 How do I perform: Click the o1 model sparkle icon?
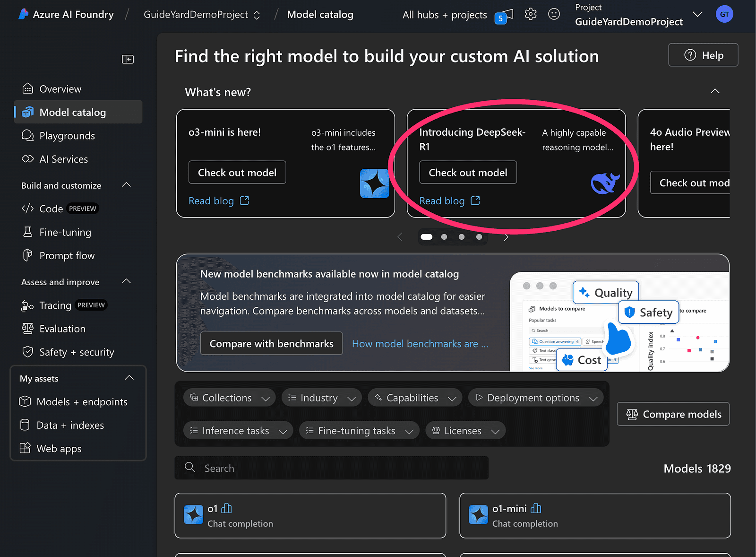pos(193,514)
